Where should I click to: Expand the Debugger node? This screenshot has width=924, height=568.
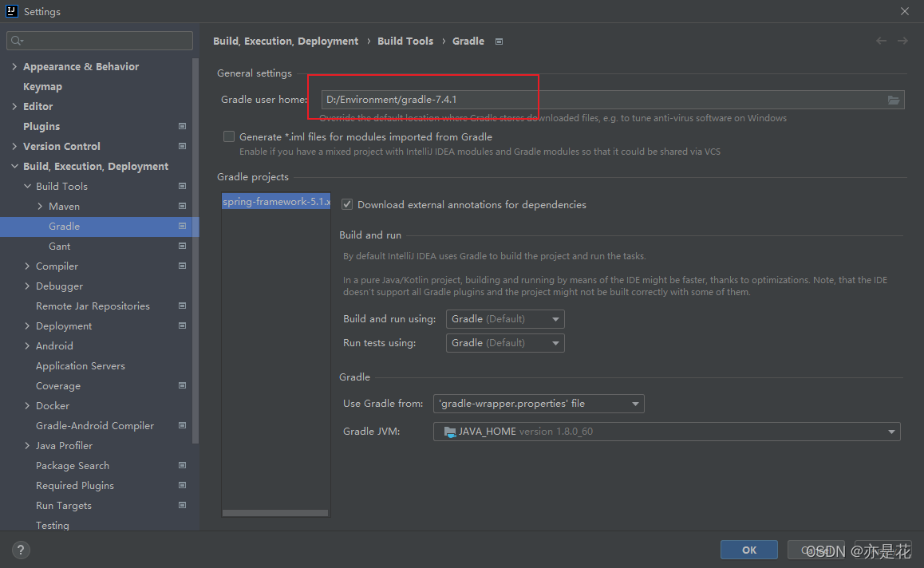(x=27, y=286)
